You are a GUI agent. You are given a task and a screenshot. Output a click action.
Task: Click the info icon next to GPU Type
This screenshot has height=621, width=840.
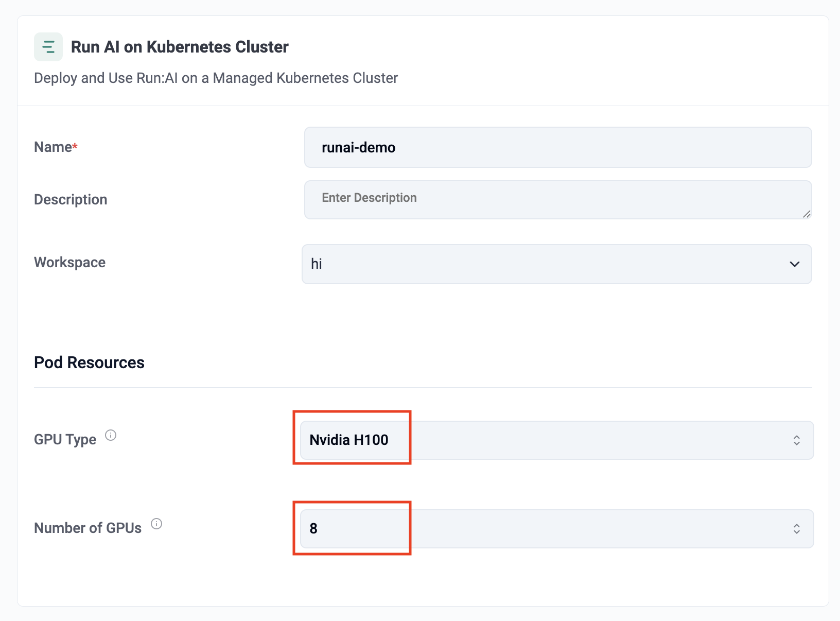111,436
